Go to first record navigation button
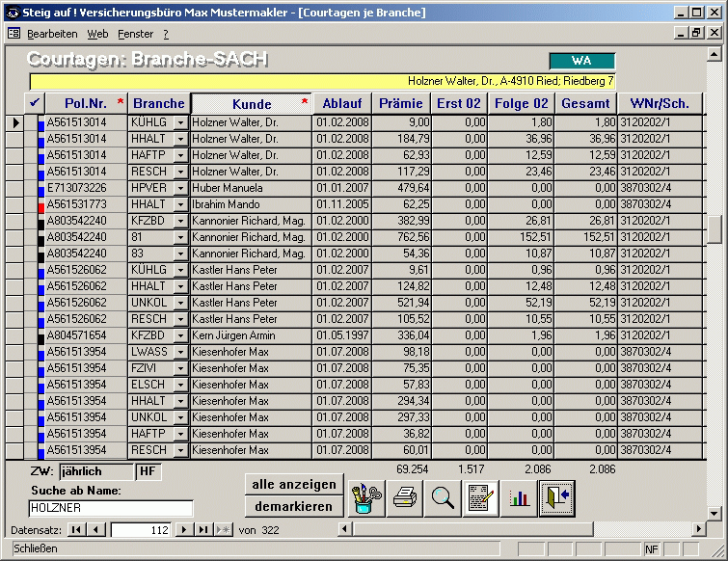Viewport: 728px width, 561px height. coord(76,529)
